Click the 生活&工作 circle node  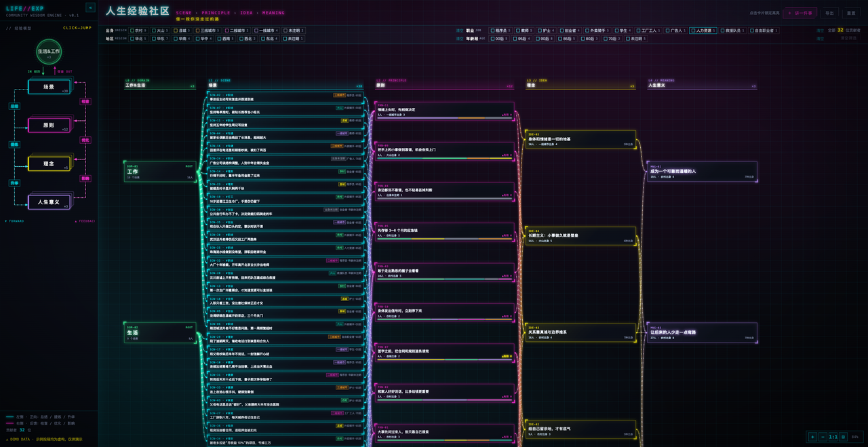[49, 53]
